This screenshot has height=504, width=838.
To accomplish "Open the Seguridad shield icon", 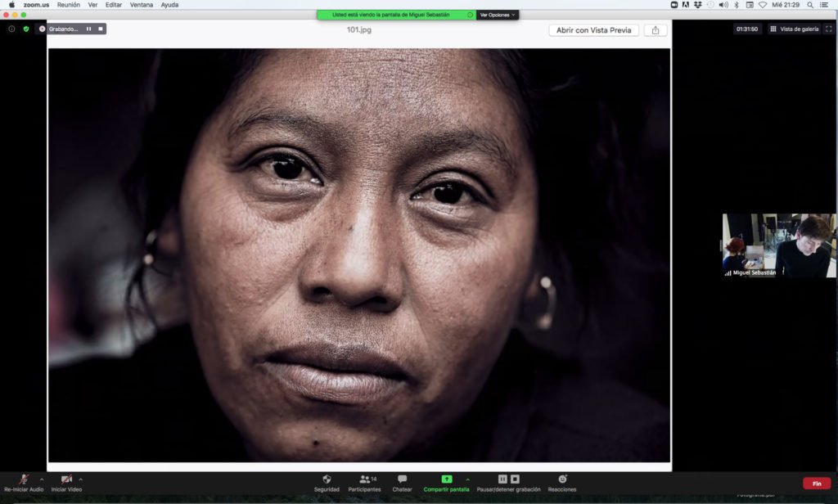I will (x=327, y=479).
